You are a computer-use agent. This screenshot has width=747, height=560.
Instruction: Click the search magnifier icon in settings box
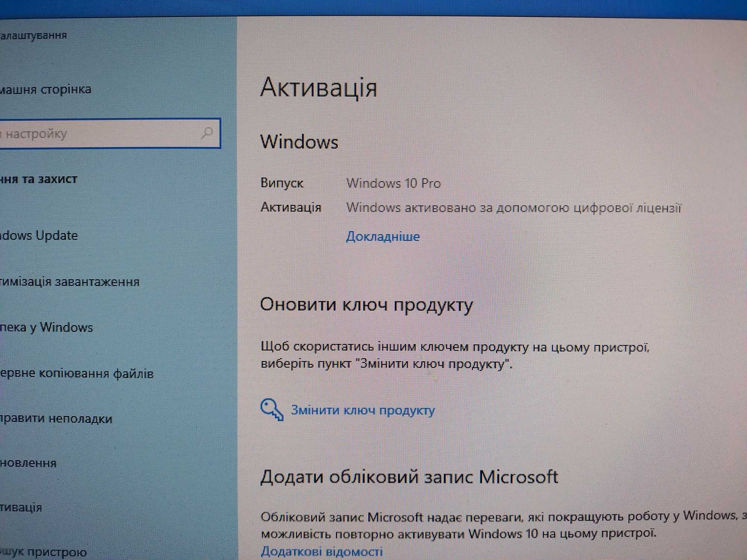coord(207,133)
